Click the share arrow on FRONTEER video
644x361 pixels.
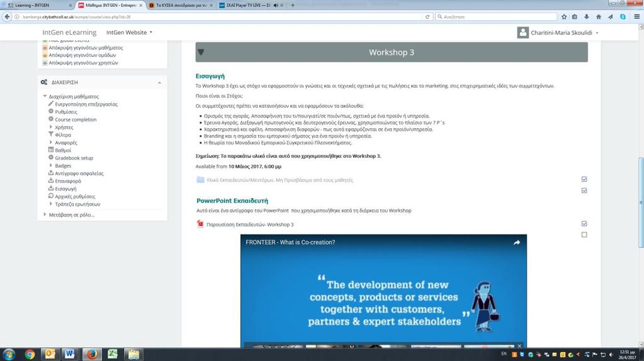point(517,242)
